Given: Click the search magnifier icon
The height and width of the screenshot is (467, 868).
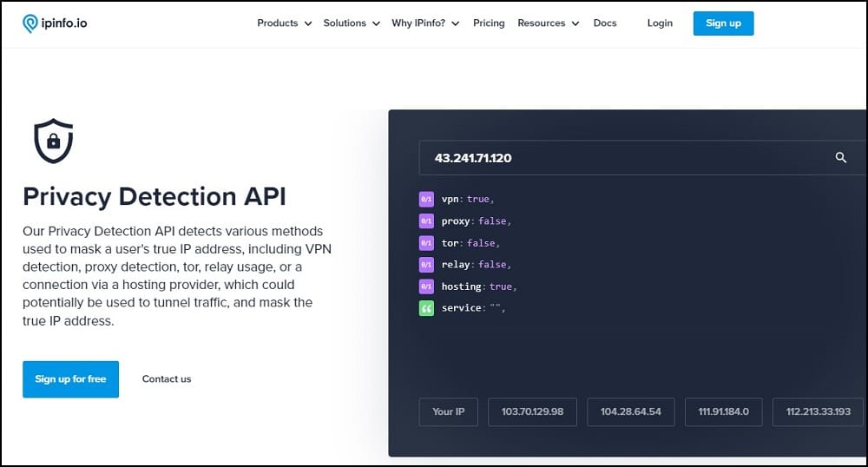Looking at the screenshot, I should click(x=840, y=158).
